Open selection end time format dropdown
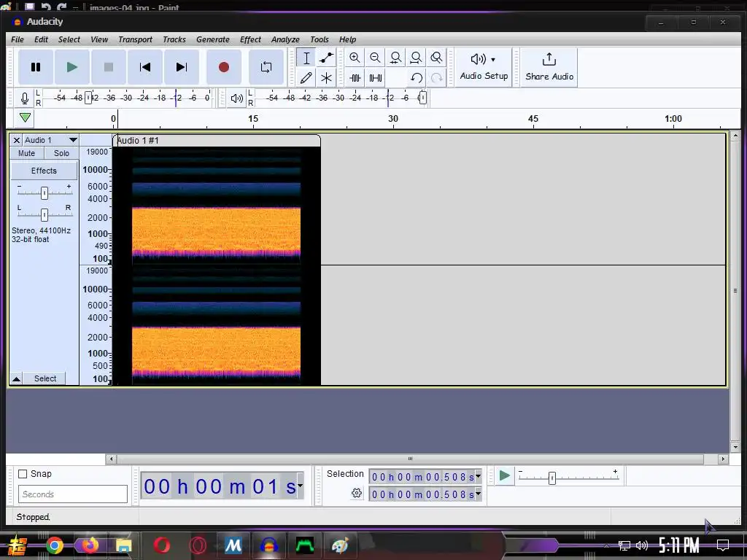 click(x=479, y=494)
